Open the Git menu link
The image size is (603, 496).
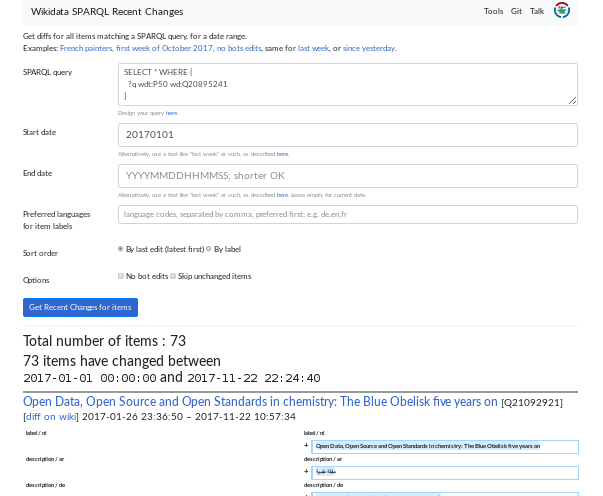[x=516, y=11]
